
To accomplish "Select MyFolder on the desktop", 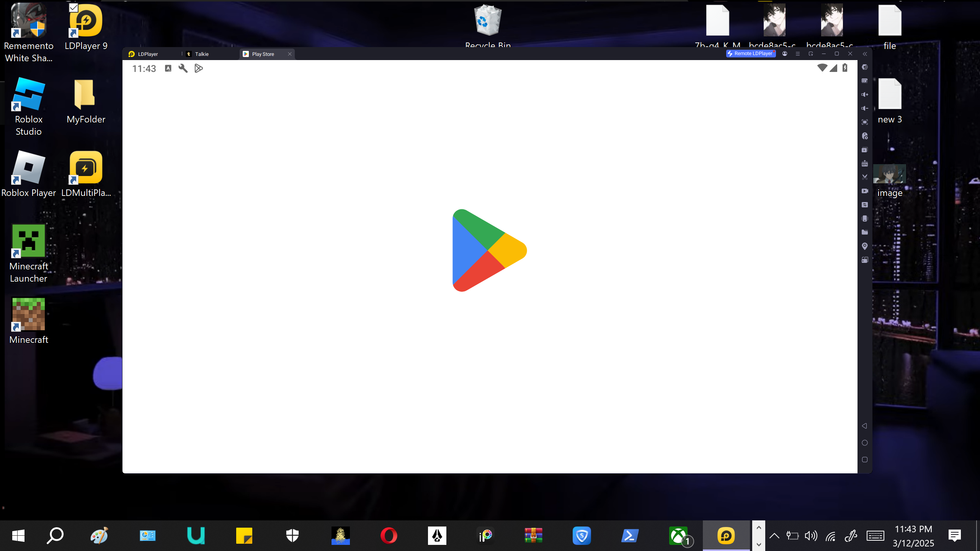I will [x=86, y=101].
